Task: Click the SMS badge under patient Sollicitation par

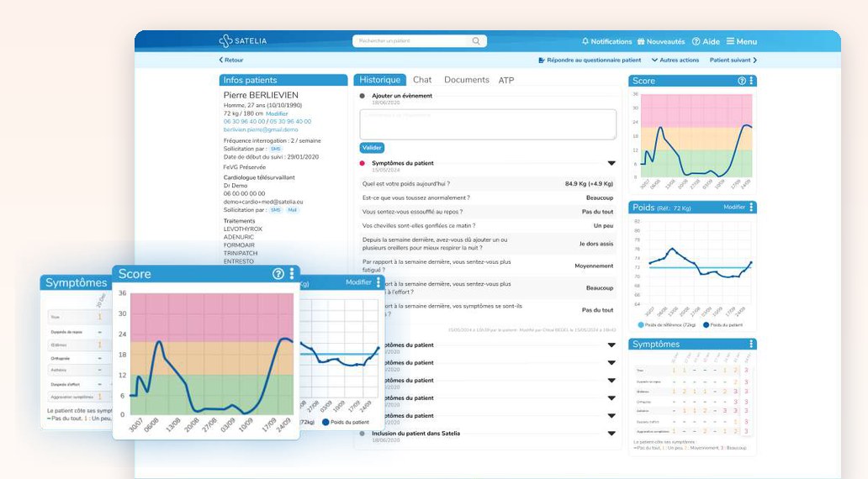Action: 276,149
